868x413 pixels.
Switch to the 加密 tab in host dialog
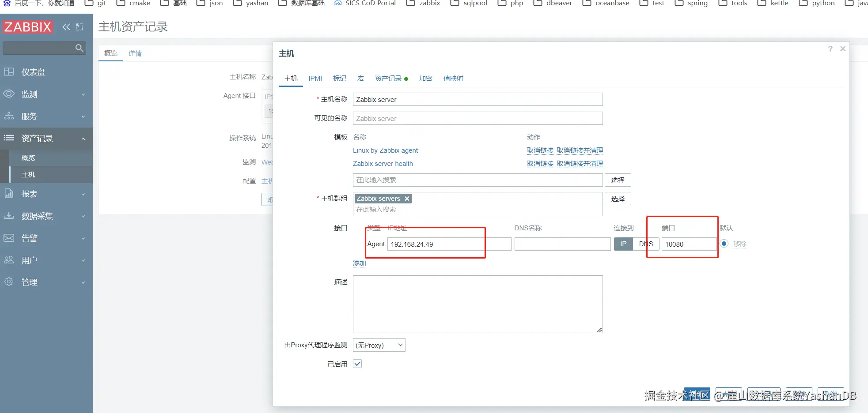click(426, 79)
